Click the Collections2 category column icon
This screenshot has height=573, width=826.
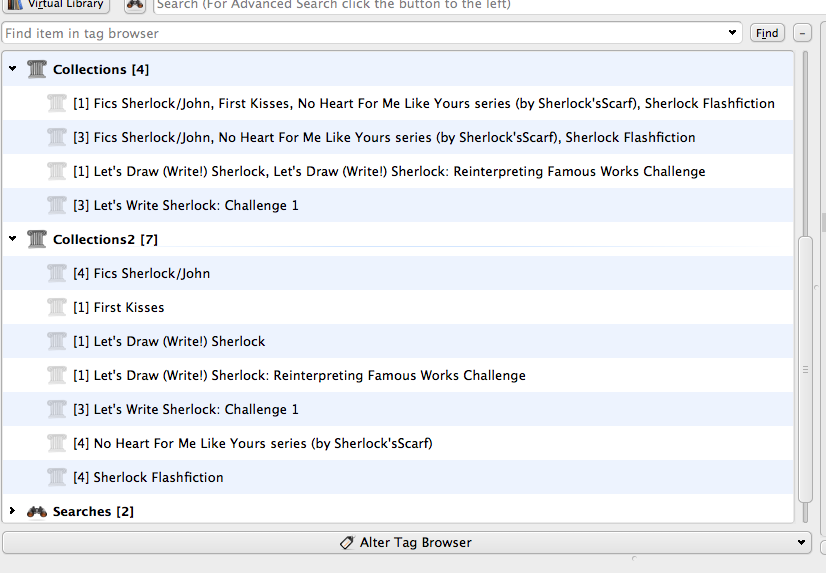(37, 239)
